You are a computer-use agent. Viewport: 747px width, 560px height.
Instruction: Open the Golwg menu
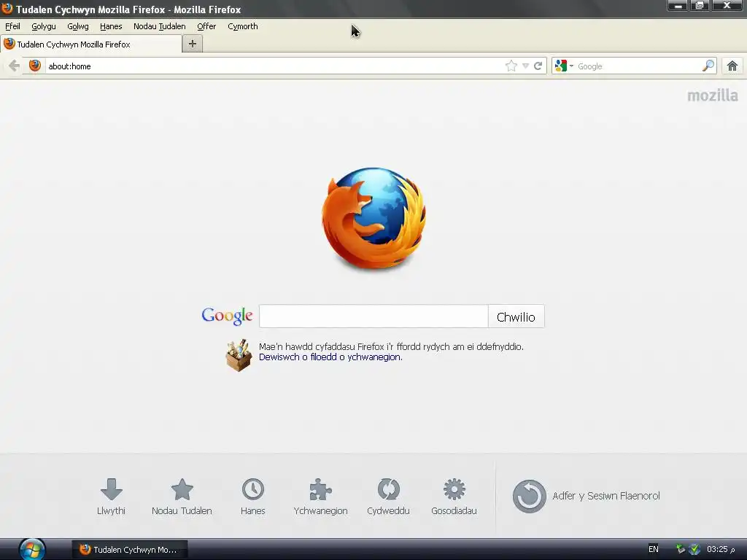pyautogui.click(x=77, y=26)
